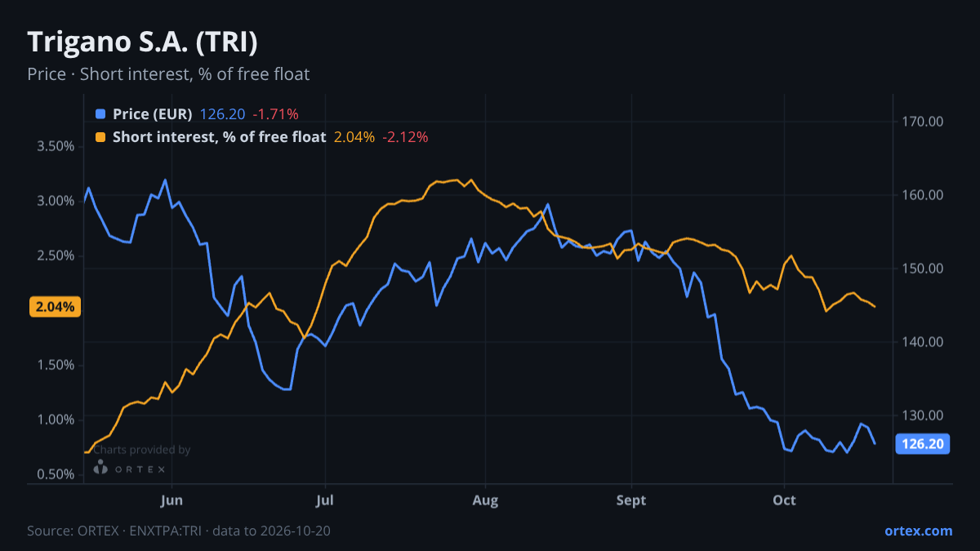Click the 130.00 right axis label
This screenshot has height=551, width=980.
(923, 415)
